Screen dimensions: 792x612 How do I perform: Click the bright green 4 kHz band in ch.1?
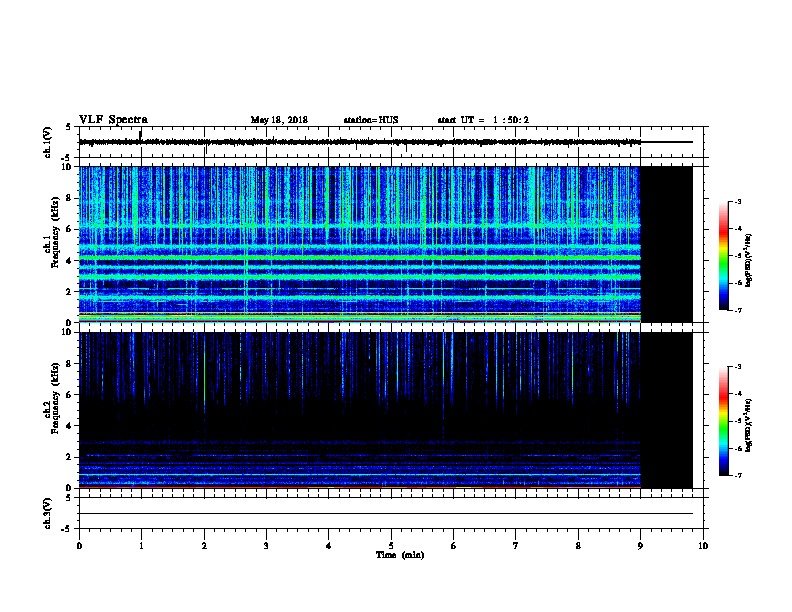pyautogui.click(x=360, y=258)
